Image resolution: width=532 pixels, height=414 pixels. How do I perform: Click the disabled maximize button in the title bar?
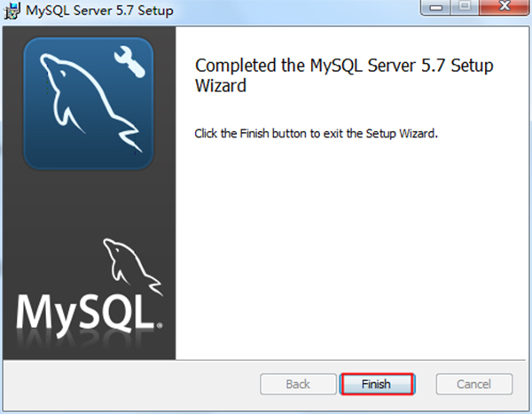pyautogui.click(x=465, y=7)
